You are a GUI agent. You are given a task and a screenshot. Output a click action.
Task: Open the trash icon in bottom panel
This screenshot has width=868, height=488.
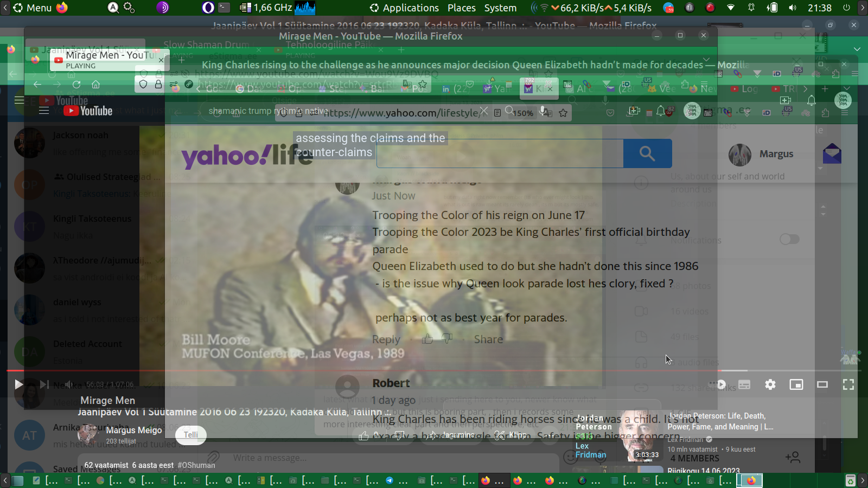(851, 480)
